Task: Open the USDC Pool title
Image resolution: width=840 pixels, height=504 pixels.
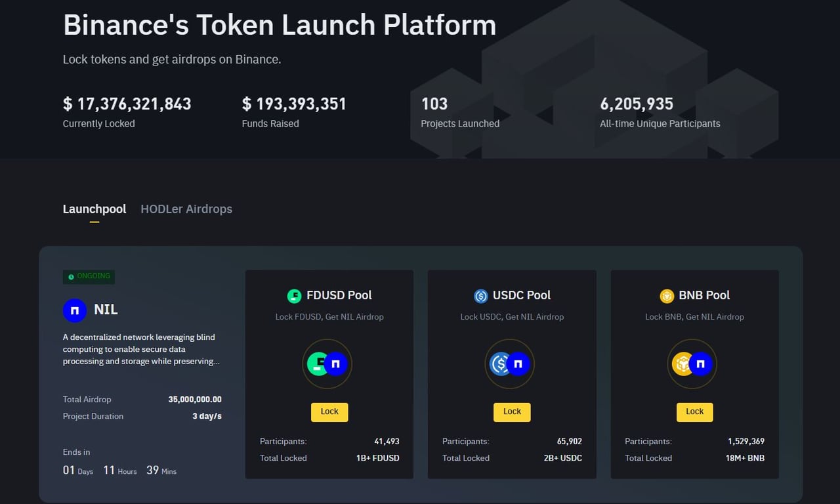Action: coord(522,295)
